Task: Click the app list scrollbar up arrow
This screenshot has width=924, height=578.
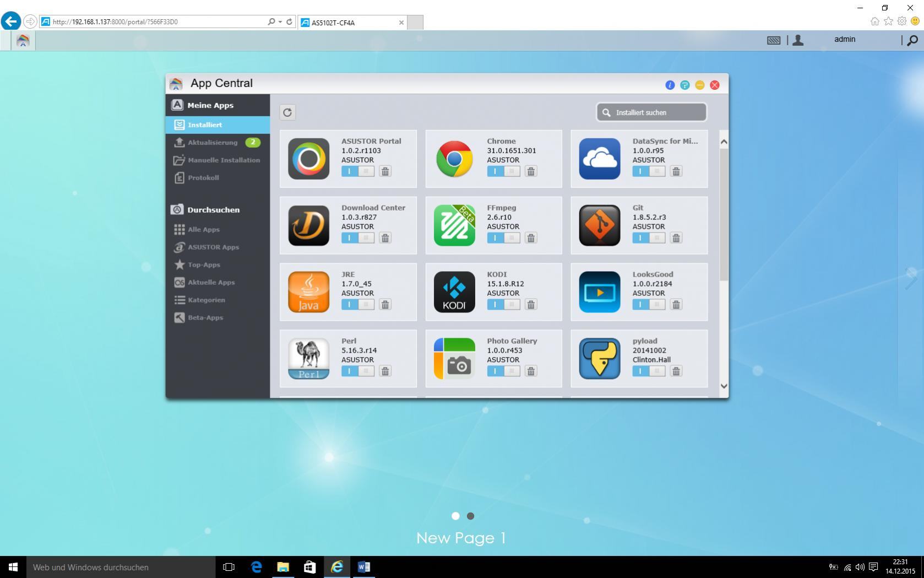Action: (724, 142)
